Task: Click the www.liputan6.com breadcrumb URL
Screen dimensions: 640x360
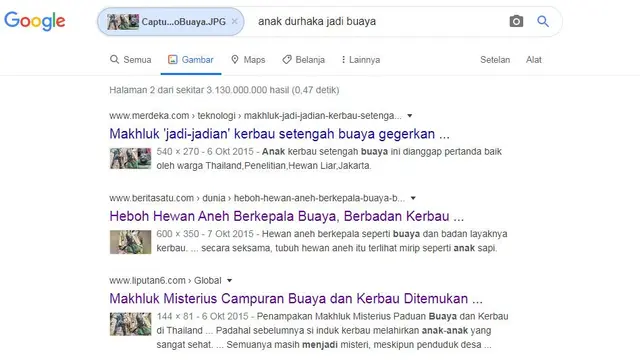Action: click(x=165, y=281)
